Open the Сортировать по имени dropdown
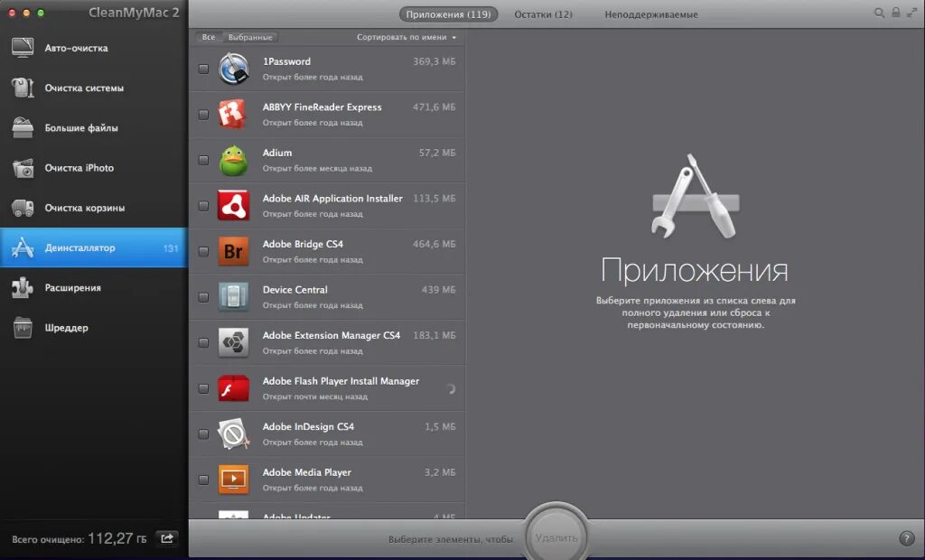The height and width of the screenshot is (560, 925). [406, 37]
